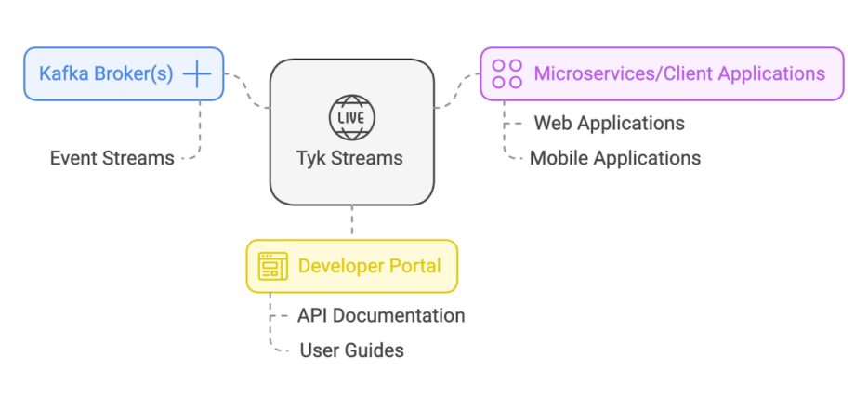Select the Kafka Broker(s) label

106,73
